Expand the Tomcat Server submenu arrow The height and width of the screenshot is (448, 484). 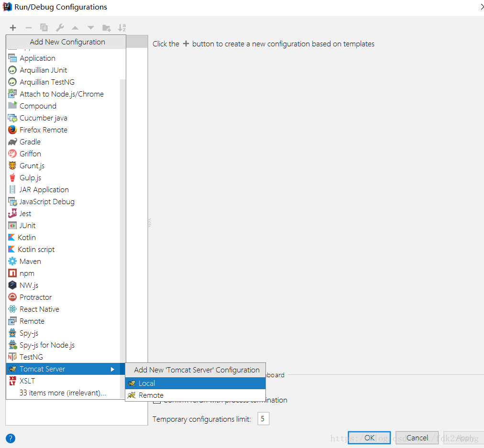112,369
